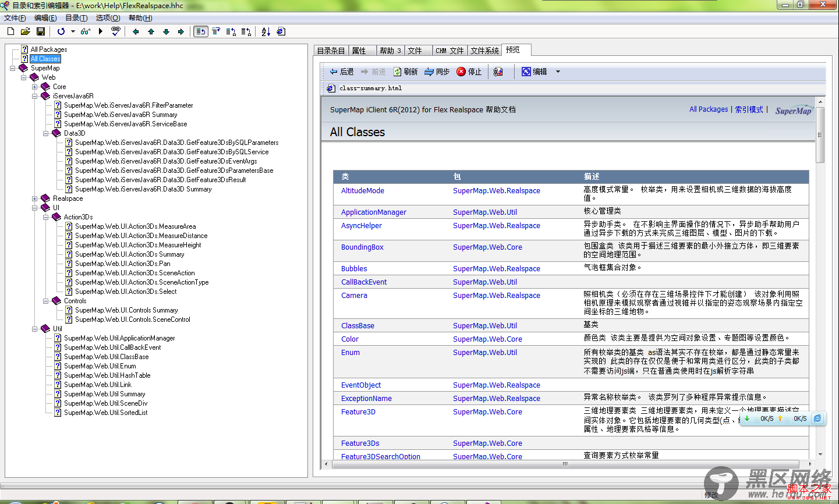Open the dropdown arrow next to 编辑
This screenshot has width=839, height=504.
558,72
